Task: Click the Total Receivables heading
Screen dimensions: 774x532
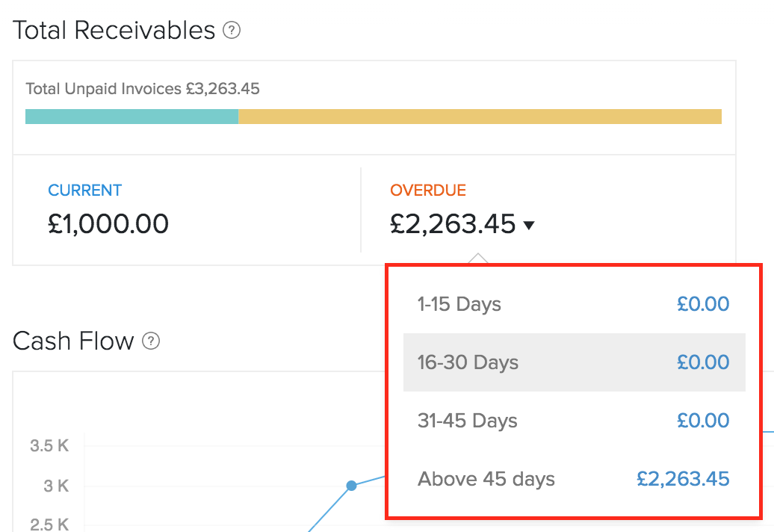Action: pyautogui.click(x=114, y=31)
